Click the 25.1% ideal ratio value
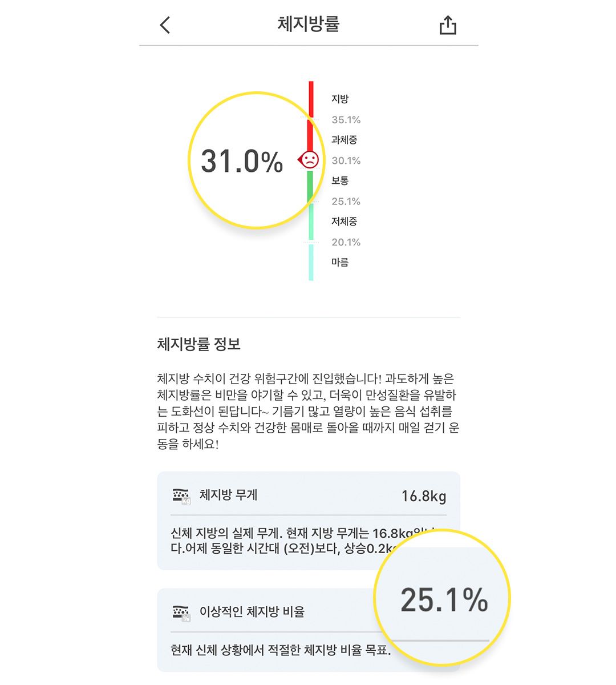The width and height of the screenshot is (616, 685). (x=444, y=600)
